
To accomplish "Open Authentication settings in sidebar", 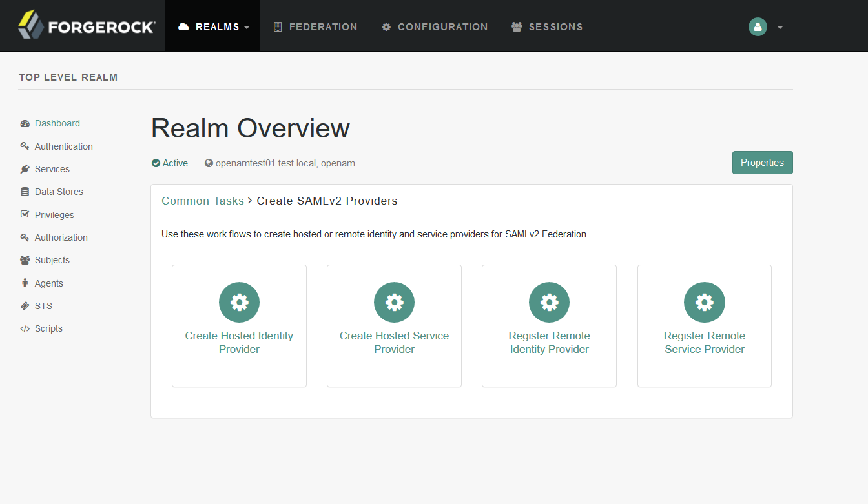I will click(64, 146).
